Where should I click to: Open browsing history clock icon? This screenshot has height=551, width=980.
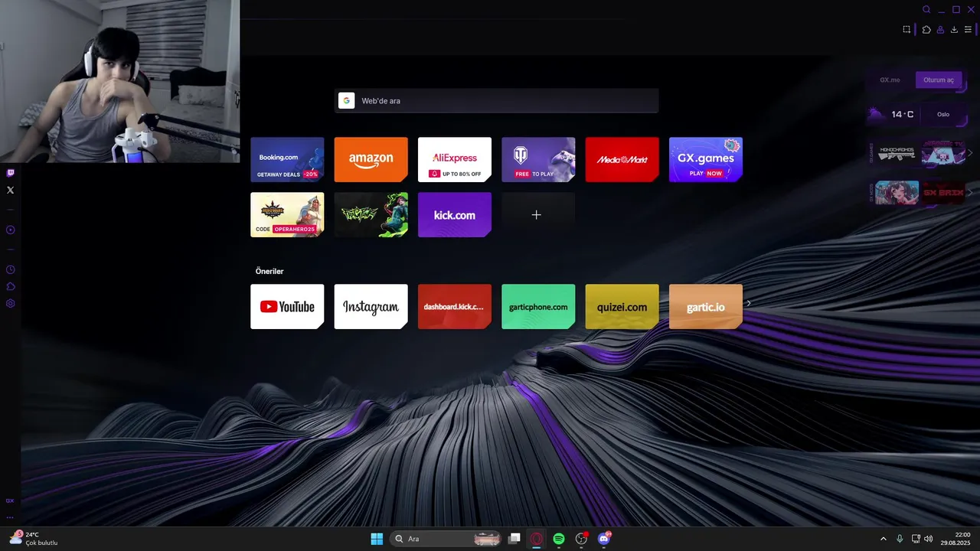click(10, 269)
